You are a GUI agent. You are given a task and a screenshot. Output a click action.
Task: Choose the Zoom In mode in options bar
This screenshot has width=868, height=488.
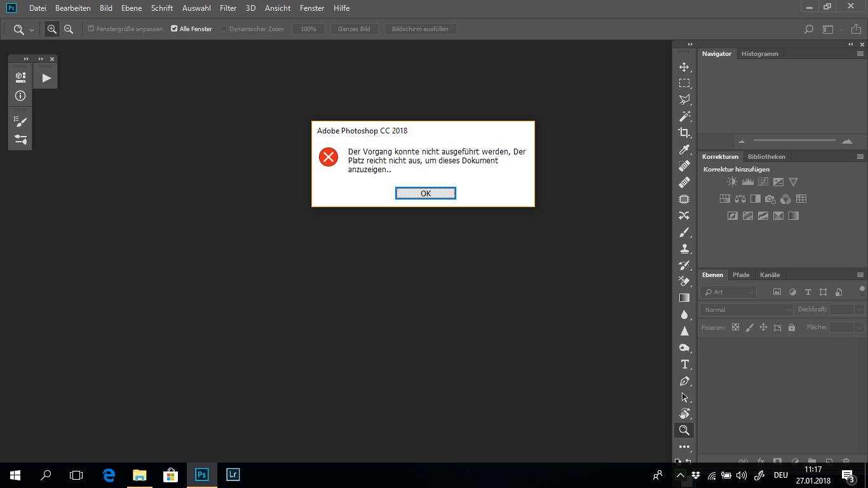pyautogui.click(x=52, y=29)
